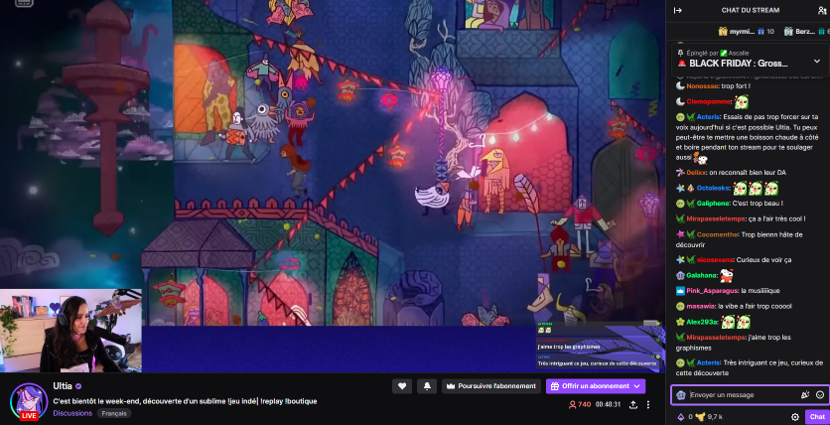Click username Alex293a in chat
Image resolution: width=830 pixels, height=425 pixels.
702,322
